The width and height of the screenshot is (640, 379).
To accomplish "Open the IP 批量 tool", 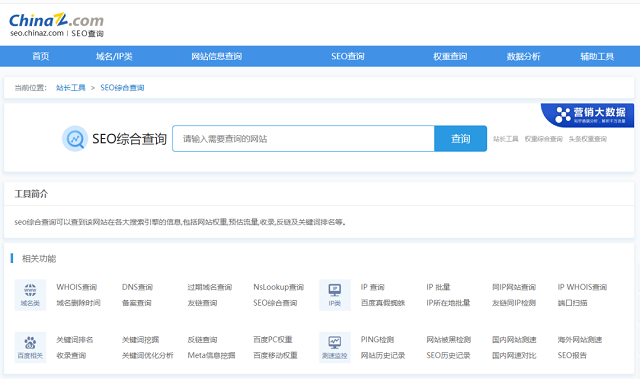I will tap(438, 287).
